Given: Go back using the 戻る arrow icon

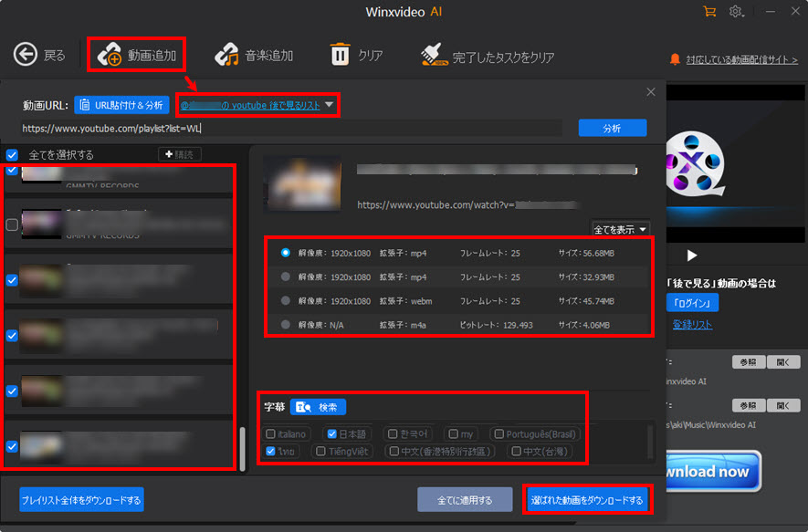Looking at the screenshot, I should click(x=26, y=54).
